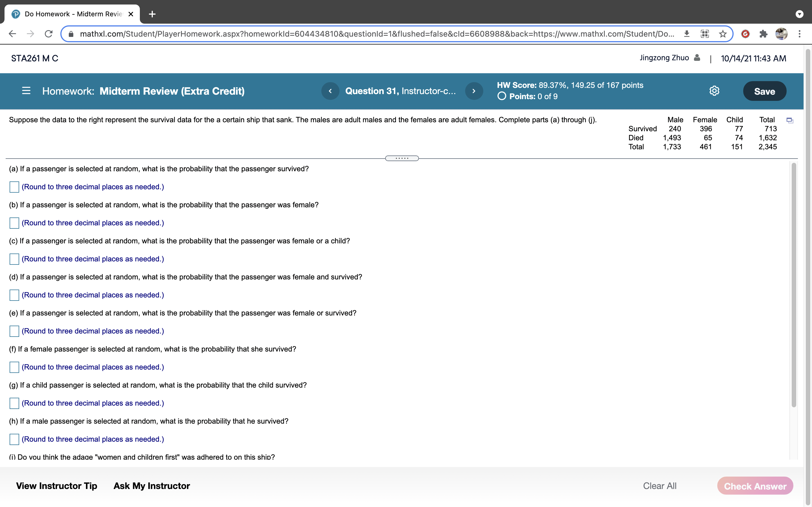This screenshot has height=507, width=812.
Task: Click the Check Answer button
Action: pos(755,486)
